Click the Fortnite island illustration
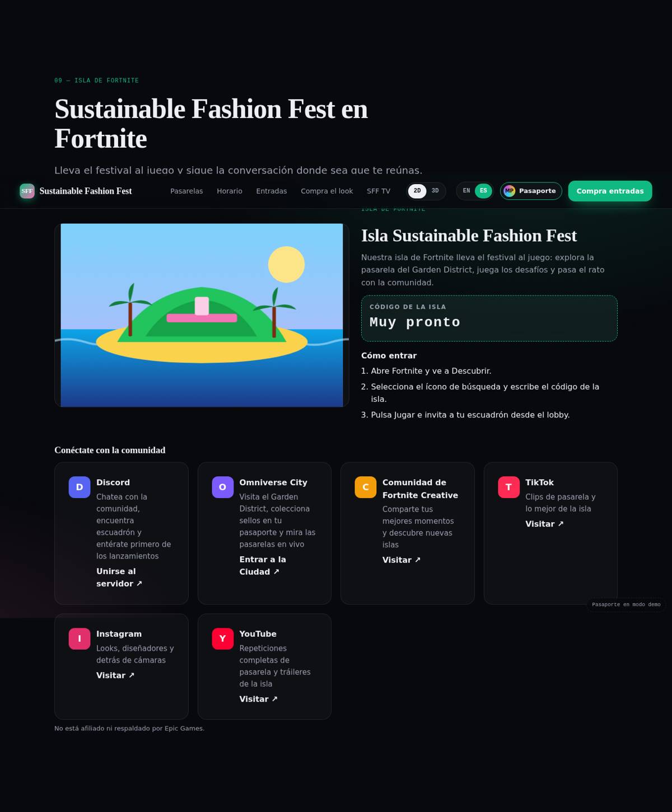 point(202,315)
